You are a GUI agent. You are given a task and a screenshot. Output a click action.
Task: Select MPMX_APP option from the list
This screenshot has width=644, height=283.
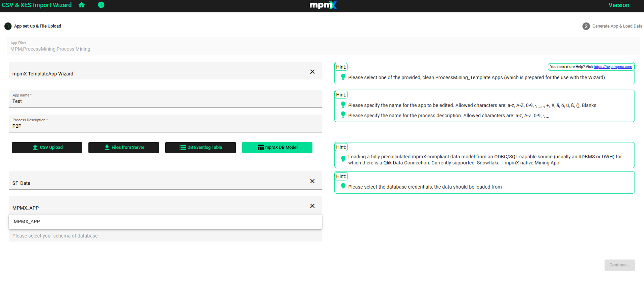pos(165,222)
